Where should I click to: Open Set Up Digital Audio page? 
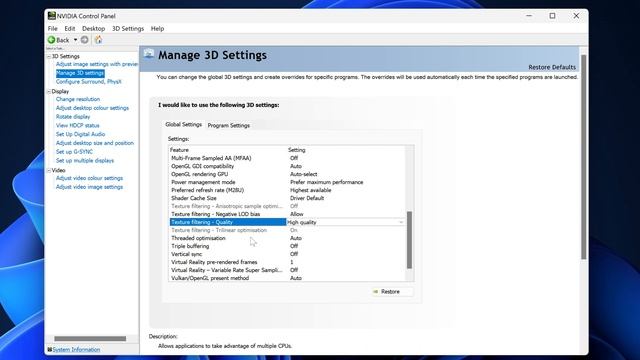tap(80, 134)
